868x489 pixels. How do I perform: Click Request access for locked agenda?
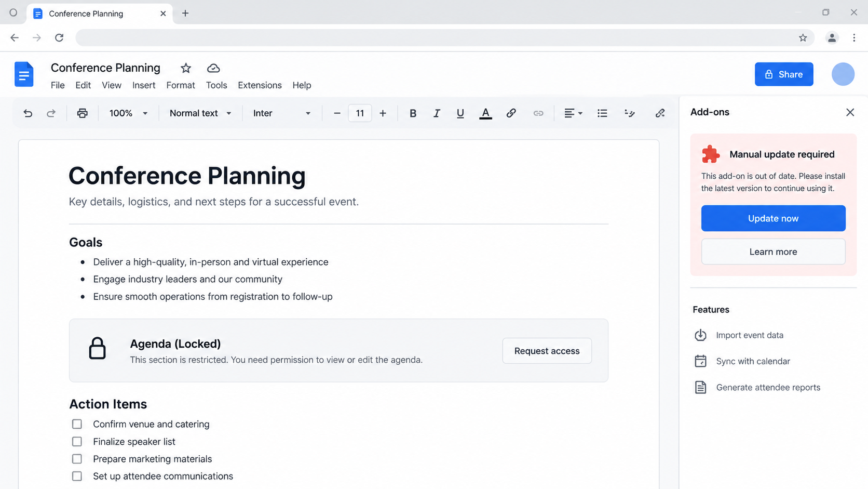[547, 351]
